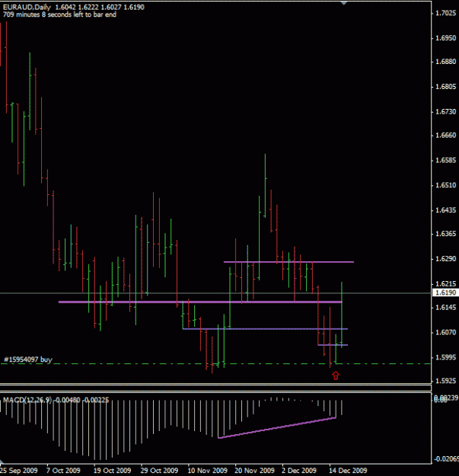Click the 1.6880 price scale label
The image size is (459, 476).
point(445,62)
